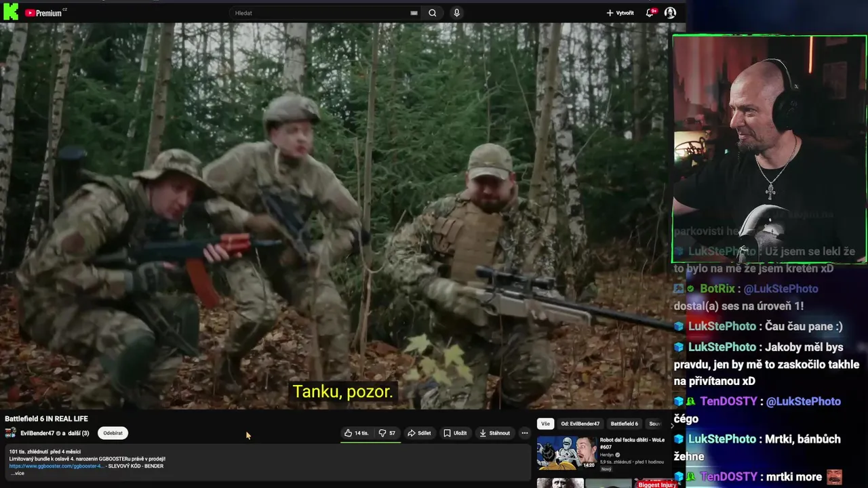This screenshot has height=488, width=868.
Task: Open the notifications bell
Action: click(650, 12)
